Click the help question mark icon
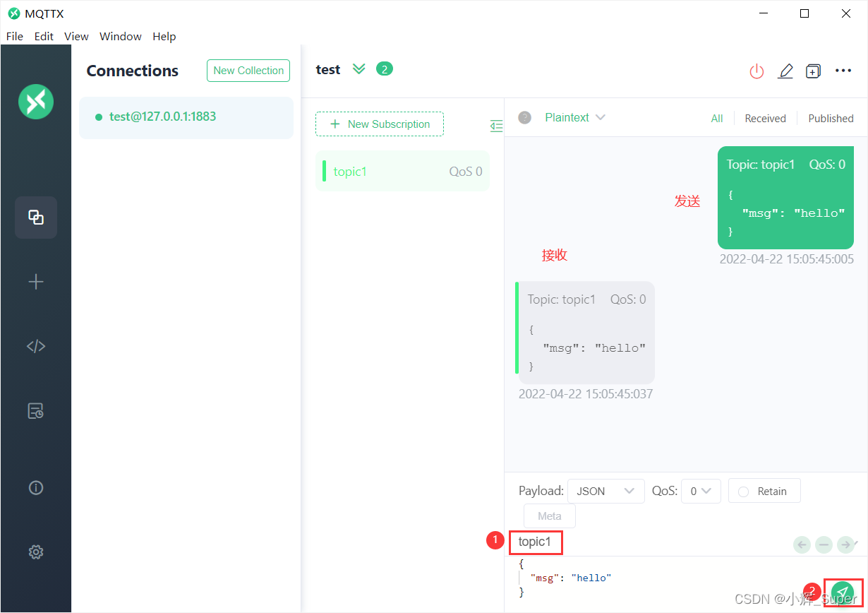The image size is (868, 613). [524, 117]
